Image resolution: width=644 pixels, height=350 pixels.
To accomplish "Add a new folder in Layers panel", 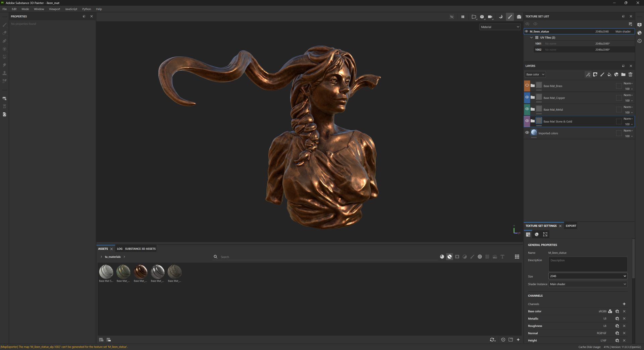I will click(623, 74).
